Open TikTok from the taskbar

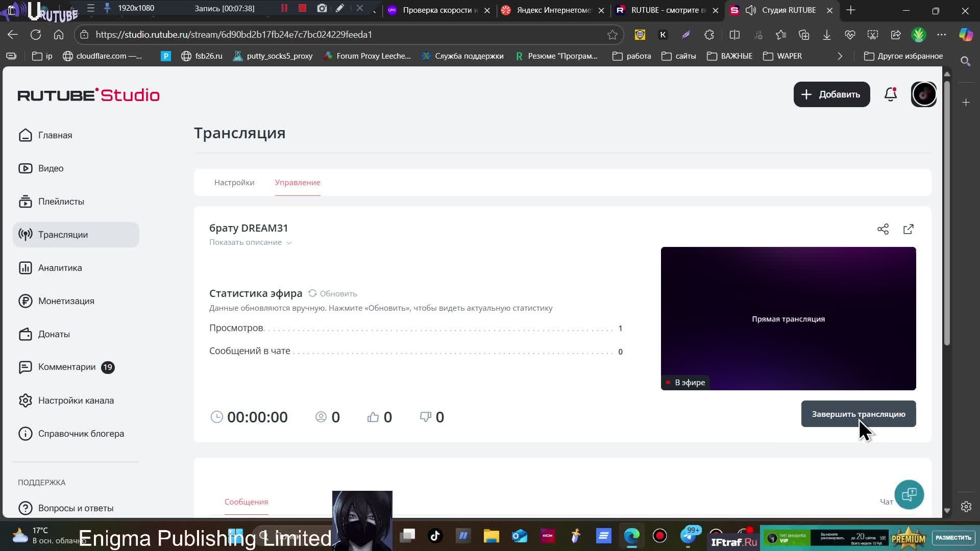(x=434, y=536)
